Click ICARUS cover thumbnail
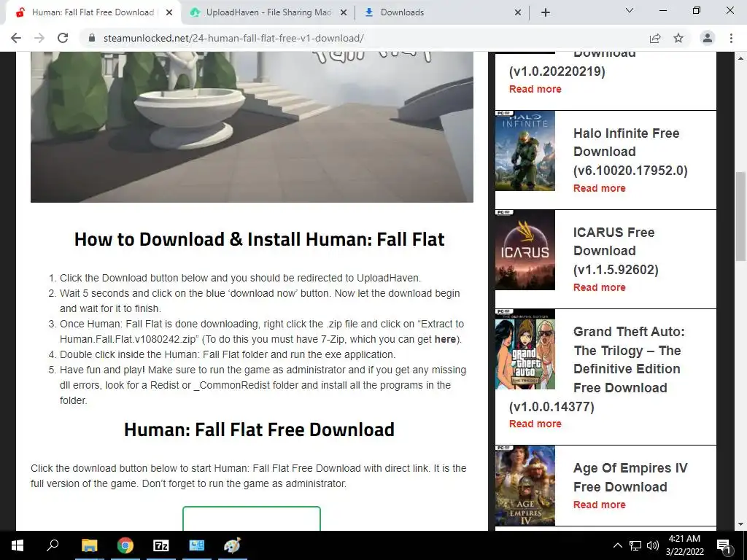747x560 pixels. (525, 249)
